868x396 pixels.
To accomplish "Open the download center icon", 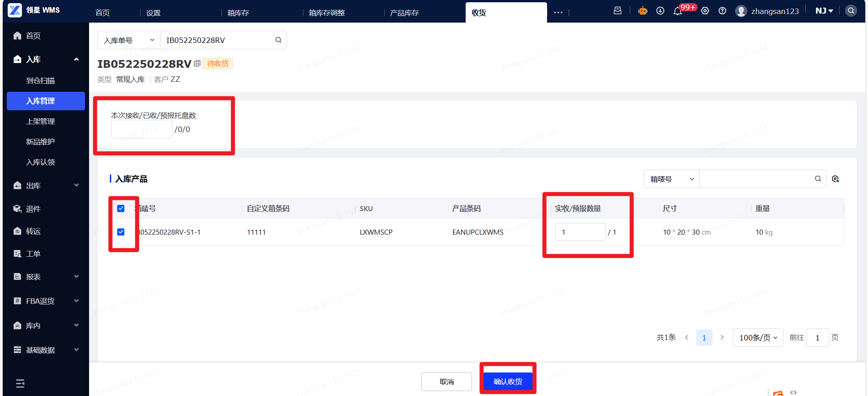I will click(660, 10).
